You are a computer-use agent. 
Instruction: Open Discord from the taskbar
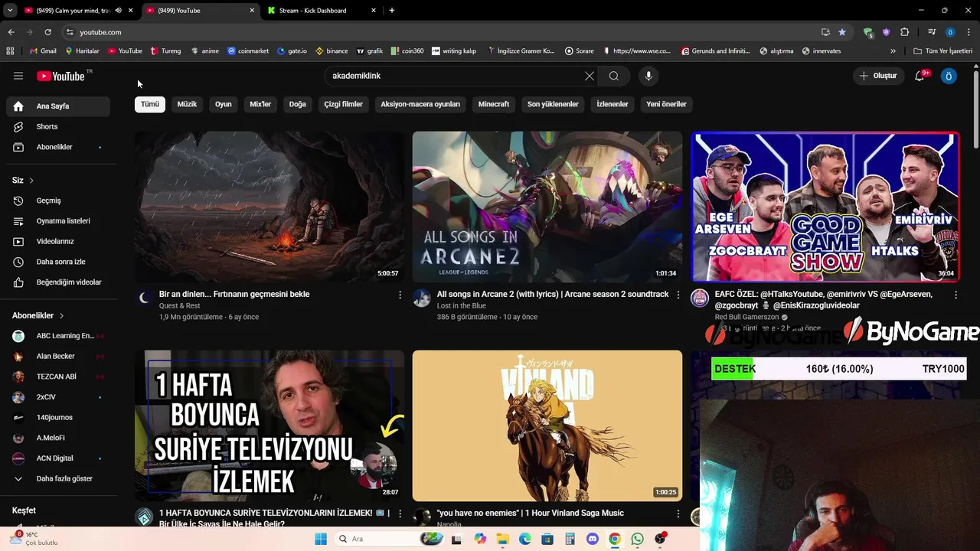pos(592,539)
